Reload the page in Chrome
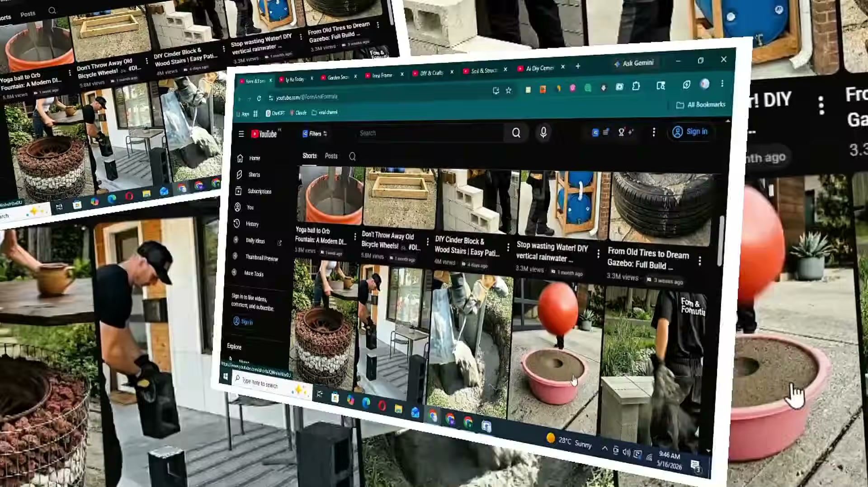This screenshot has width=868, height=487. tap(259, 98)
